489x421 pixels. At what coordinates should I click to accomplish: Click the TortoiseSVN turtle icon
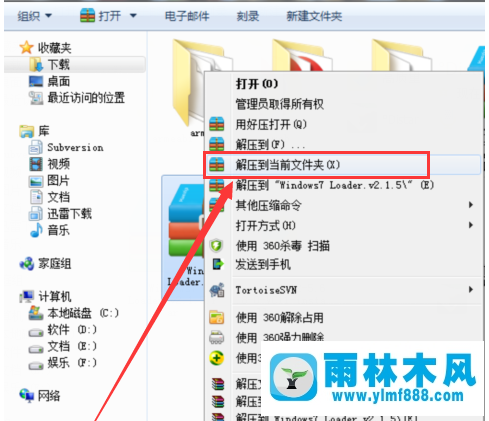click(x=217, y=290)
